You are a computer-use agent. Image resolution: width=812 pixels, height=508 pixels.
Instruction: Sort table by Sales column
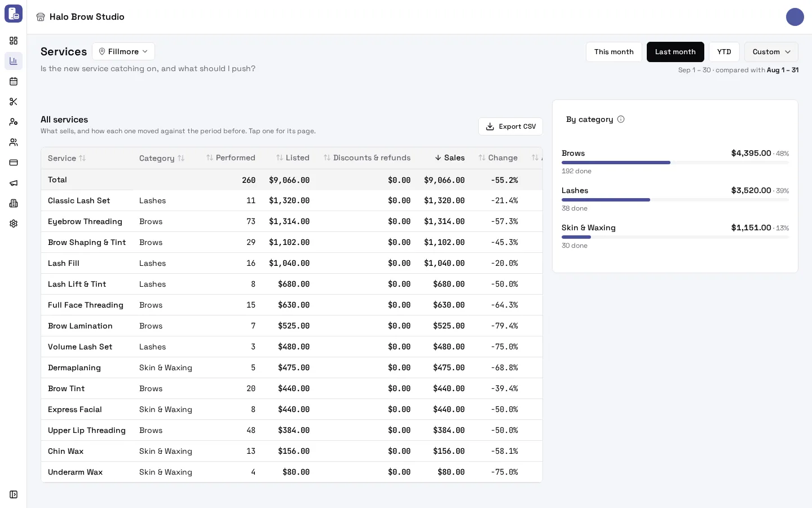[x=449, y=157]
